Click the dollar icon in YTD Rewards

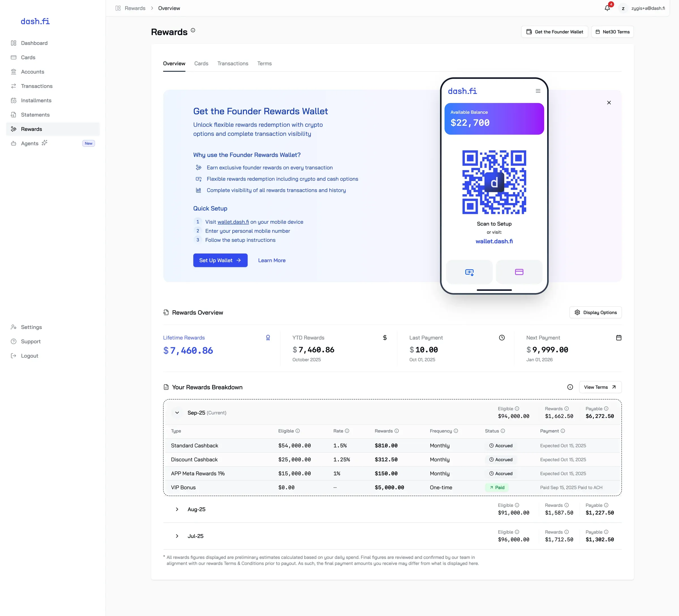point(385,338)
